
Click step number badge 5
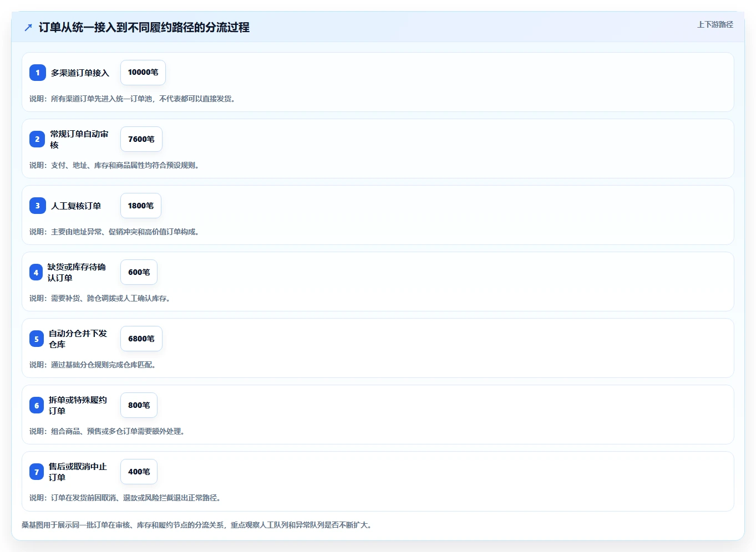(x=37, y=339)
